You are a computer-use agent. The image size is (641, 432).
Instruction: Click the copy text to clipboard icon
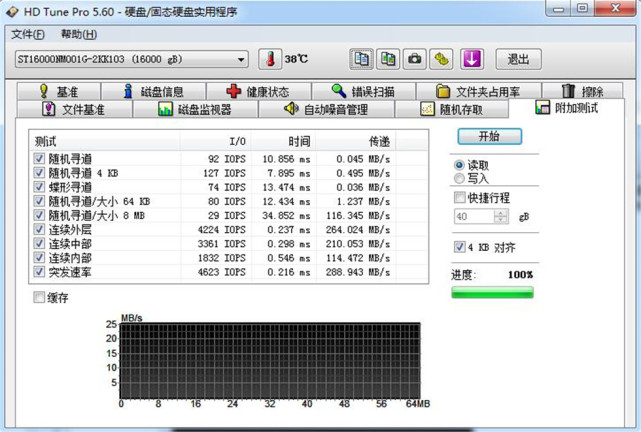tap(362, 59)
